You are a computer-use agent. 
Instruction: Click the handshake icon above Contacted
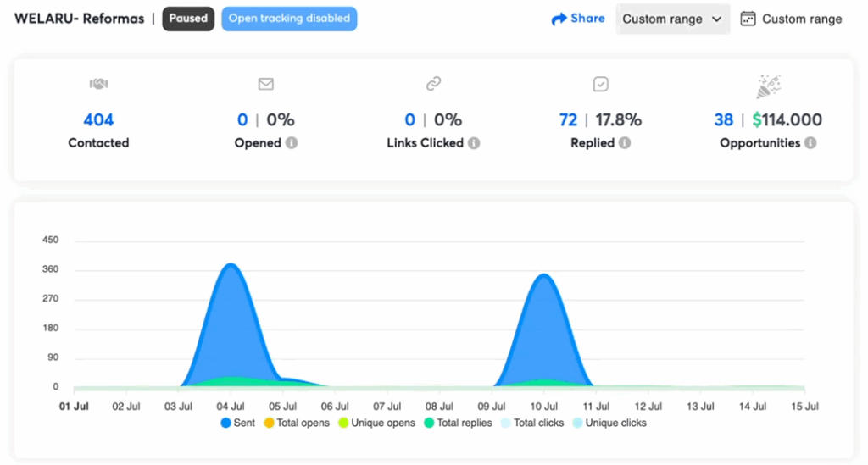(98, 84)
